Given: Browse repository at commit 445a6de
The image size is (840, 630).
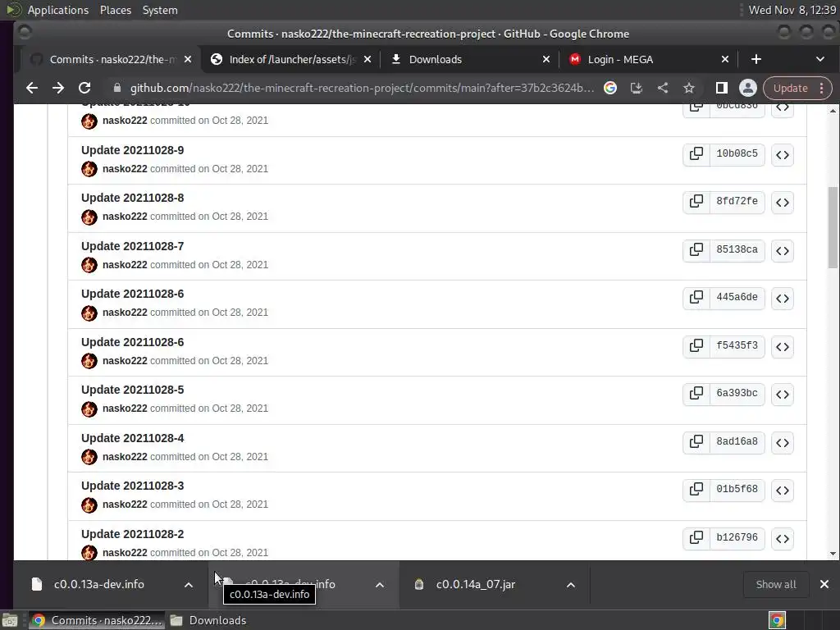Looking at the screenshot, I should (782, 299).
